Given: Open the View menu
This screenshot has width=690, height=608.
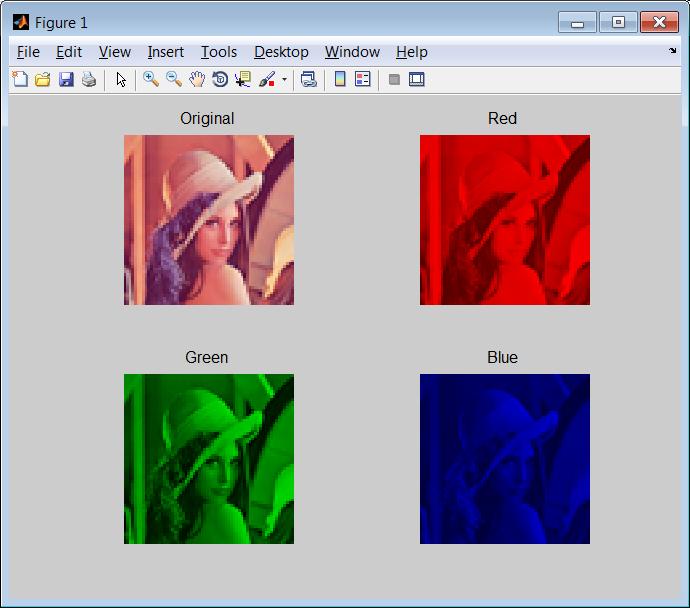Looking at the screenshot, I should click(x=114, y=52).
